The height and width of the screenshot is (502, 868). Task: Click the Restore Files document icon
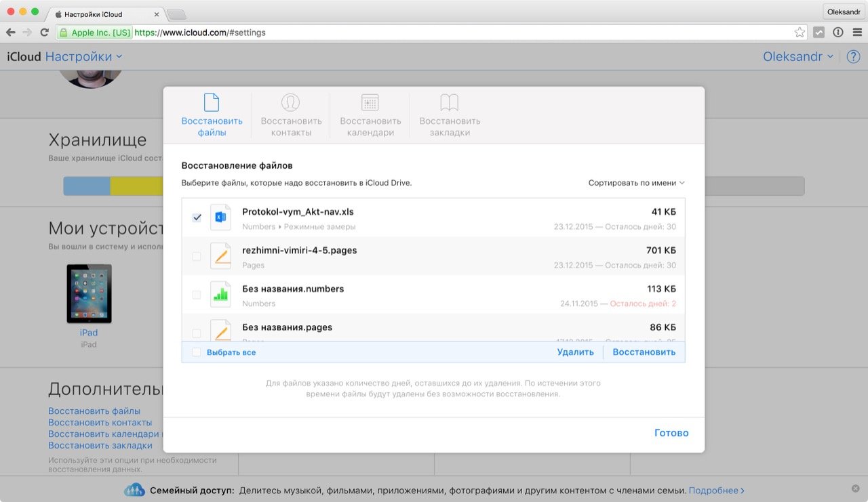pos(212,103)
